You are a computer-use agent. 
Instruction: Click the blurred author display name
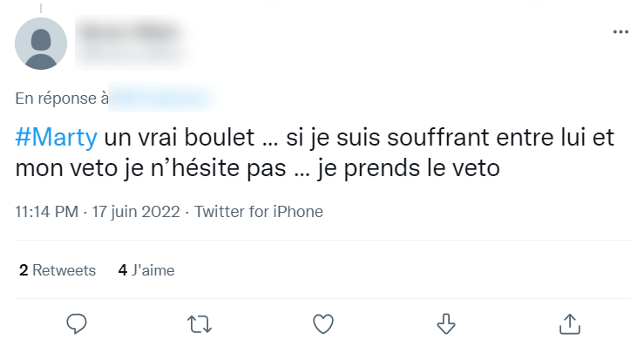tap(129, 33)
